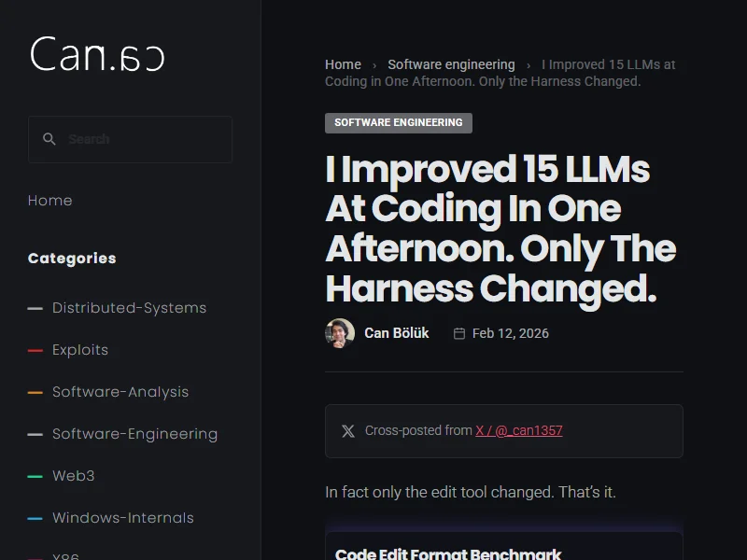Open the X / @_can1357 link
The image size is (747, 560).
[519, 431]
